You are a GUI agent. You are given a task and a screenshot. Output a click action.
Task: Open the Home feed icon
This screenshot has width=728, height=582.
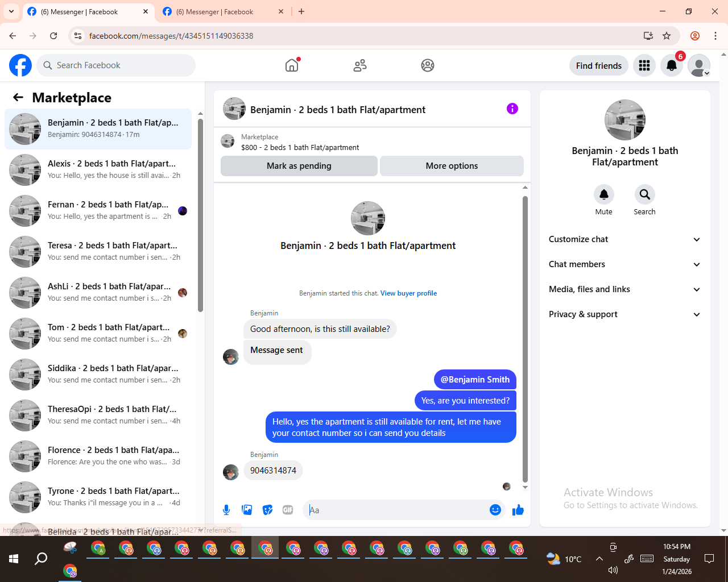292,65
